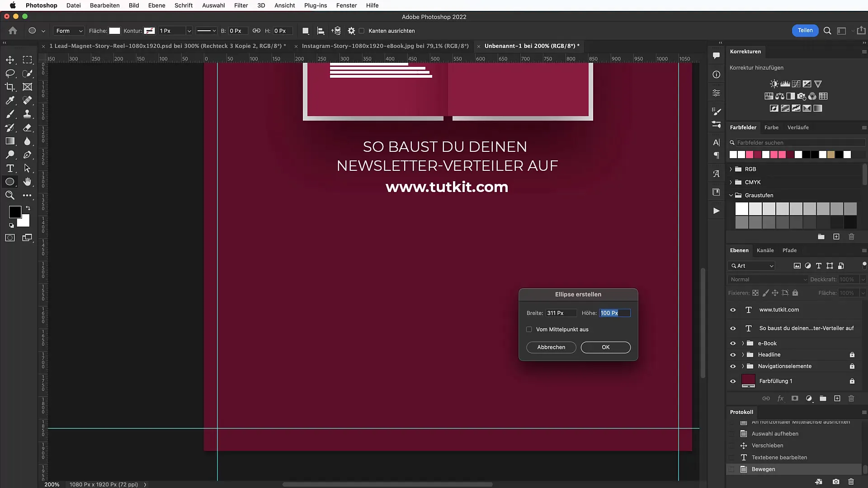The height and width of the screenshot is (488, 868).
Task: Add layer mask in Ebenen panel
Action: [795, 399]
